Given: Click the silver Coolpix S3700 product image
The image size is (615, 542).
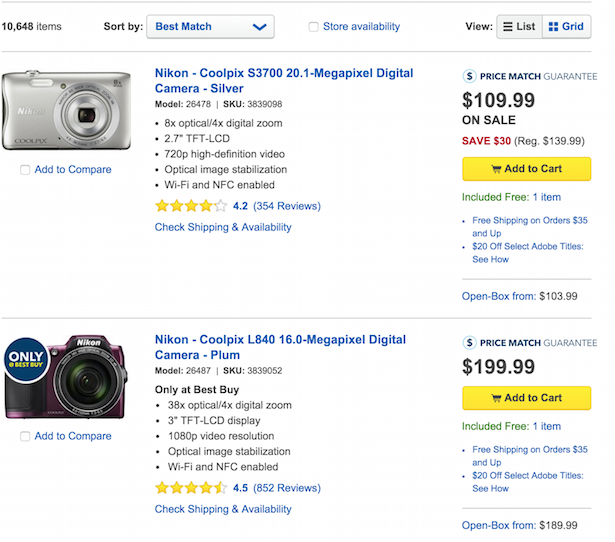Looking at the screenshot, I should [66, 110].
